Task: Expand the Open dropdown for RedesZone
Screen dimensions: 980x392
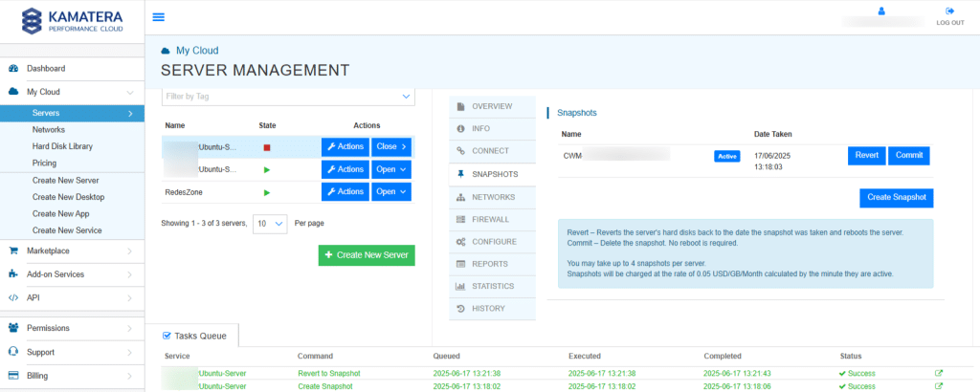Action: tap(391, 192)
